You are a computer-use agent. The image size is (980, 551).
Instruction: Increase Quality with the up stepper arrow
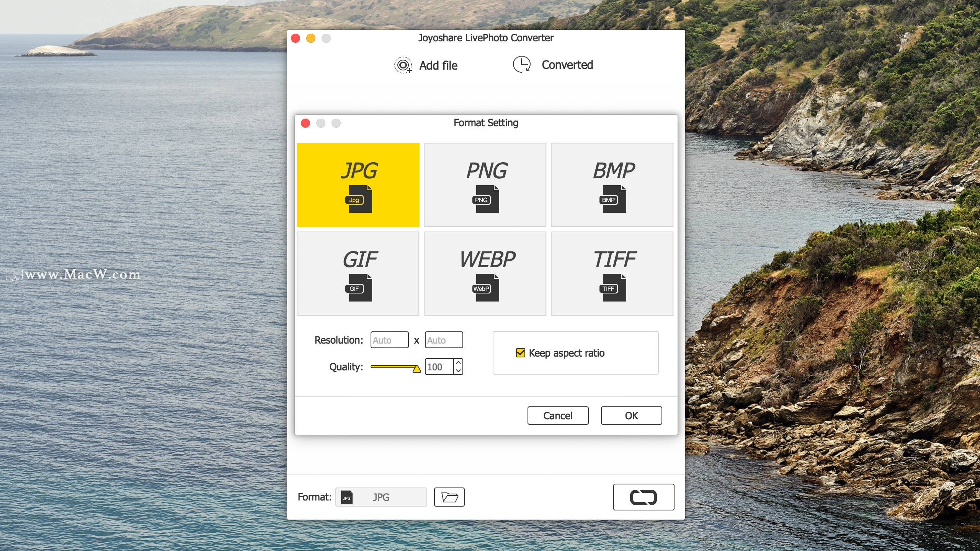[458, 362]
